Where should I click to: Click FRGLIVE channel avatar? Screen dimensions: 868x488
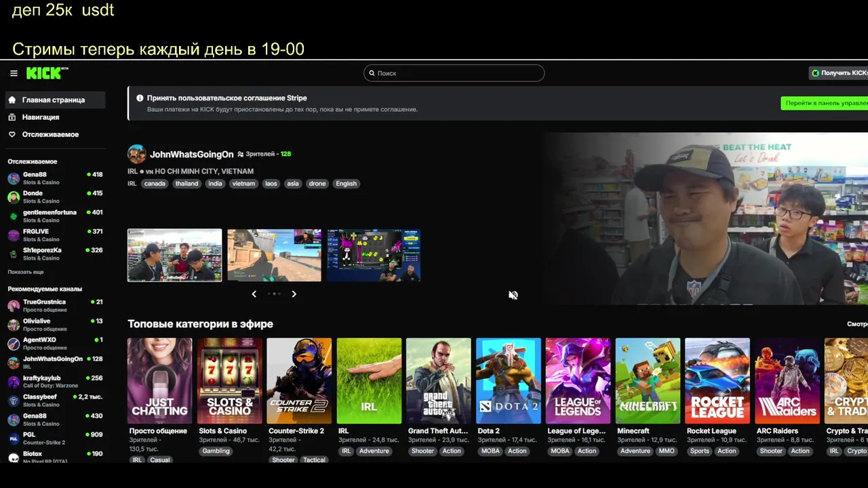click(14, 235)
